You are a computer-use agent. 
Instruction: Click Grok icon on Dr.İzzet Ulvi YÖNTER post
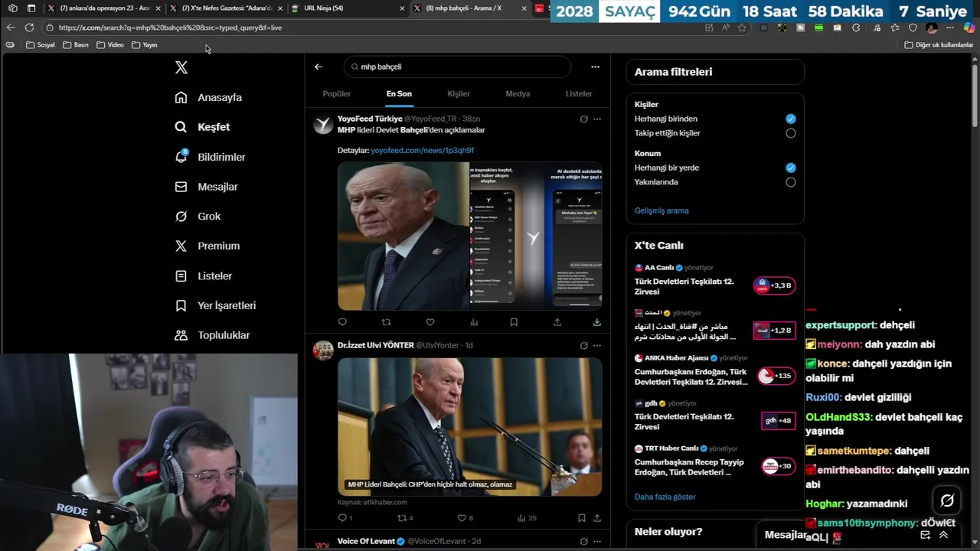tap(583, 345)
